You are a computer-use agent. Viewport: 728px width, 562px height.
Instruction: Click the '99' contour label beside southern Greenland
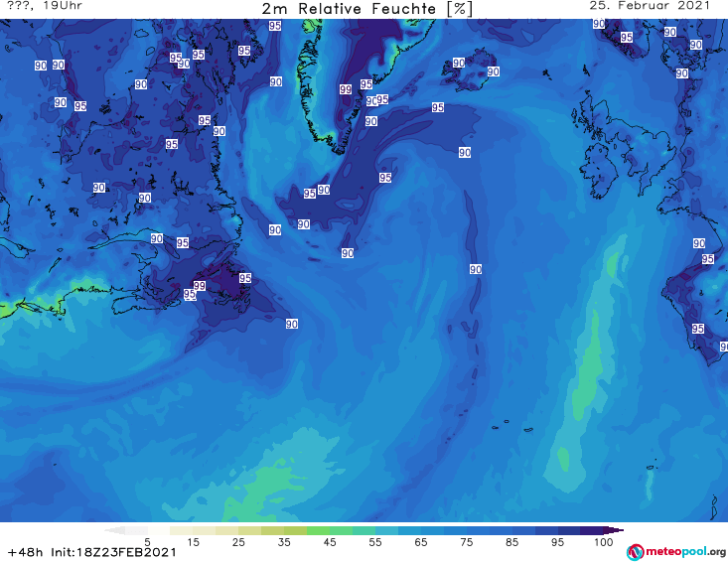tap(345, 89)
